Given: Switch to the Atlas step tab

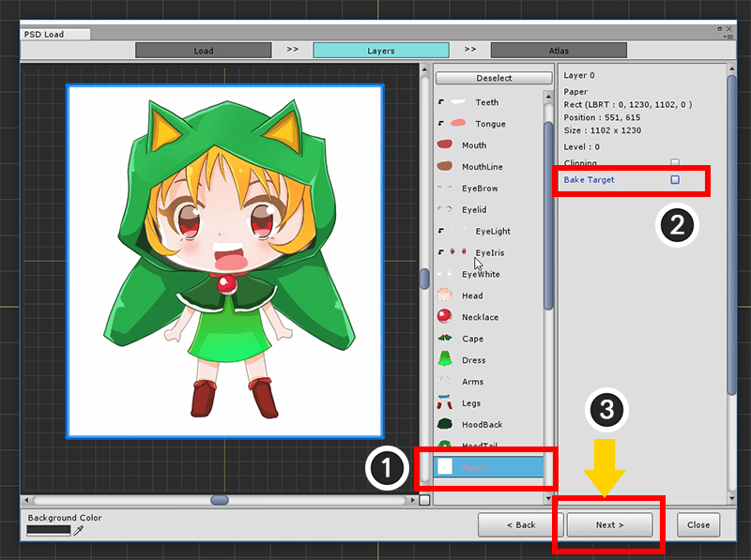Looking at the screenshot, I should (x=559, y=51).
